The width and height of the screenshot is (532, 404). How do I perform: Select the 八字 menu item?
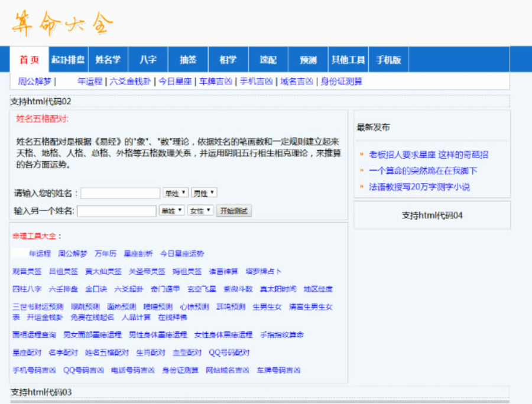[148, 60]
